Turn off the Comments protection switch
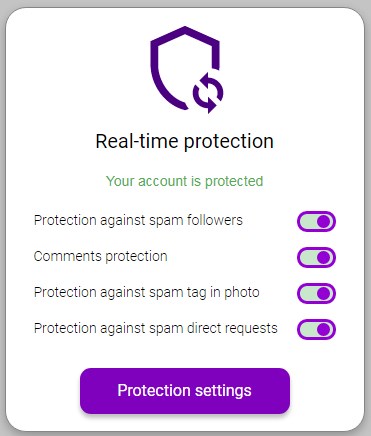 click(x=316, y=257)
